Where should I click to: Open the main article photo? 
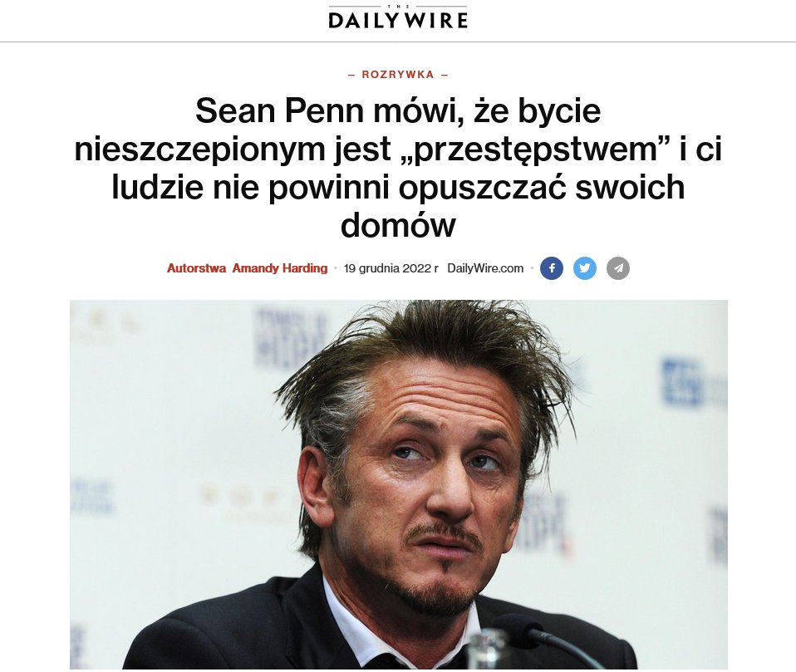coord(399,484)
